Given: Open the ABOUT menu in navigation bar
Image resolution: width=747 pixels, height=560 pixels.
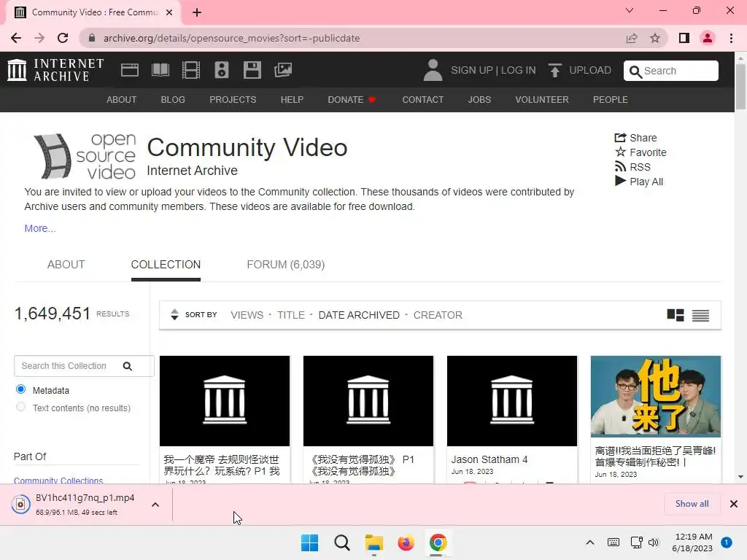Looking at the screenshot, I should coord(122,99).
